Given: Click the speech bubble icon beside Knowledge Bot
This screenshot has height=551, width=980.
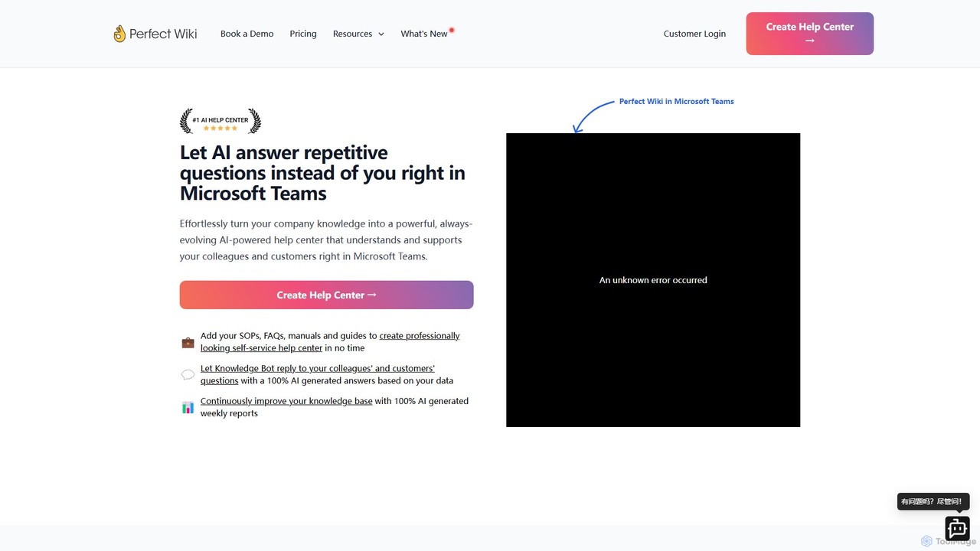Looking at the screenshot, I should coord(188,375).
